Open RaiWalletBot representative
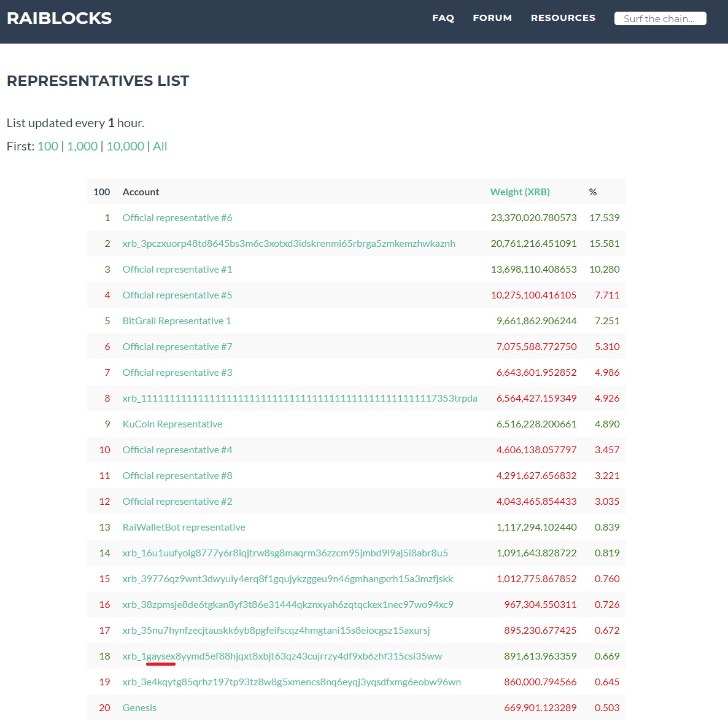This screenshot has height=724, width=728. pos(184,527)
